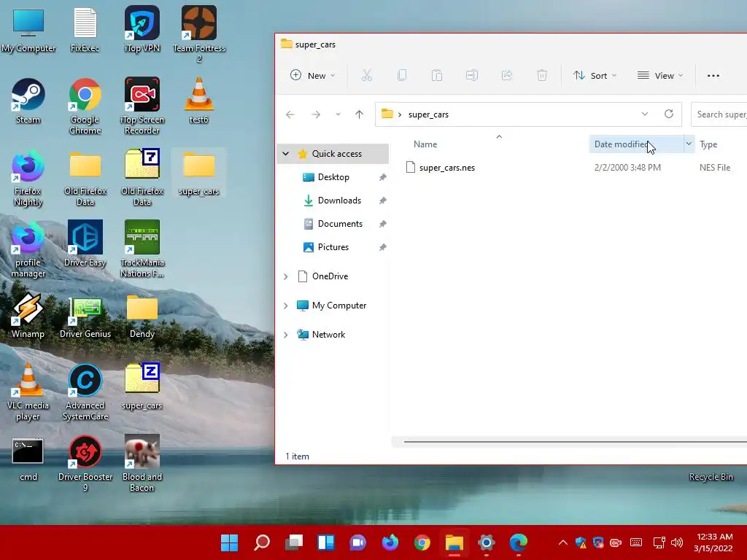
Task: Select the Team Fortress 2 desktop icon
Action: (x=199, y=34)
